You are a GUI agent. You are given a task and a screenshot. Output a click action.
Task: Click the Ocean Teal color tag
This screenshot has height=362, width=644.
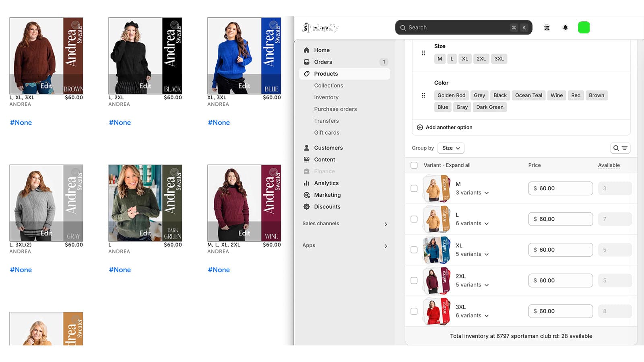pyautogui.click(x=528, y=95)
